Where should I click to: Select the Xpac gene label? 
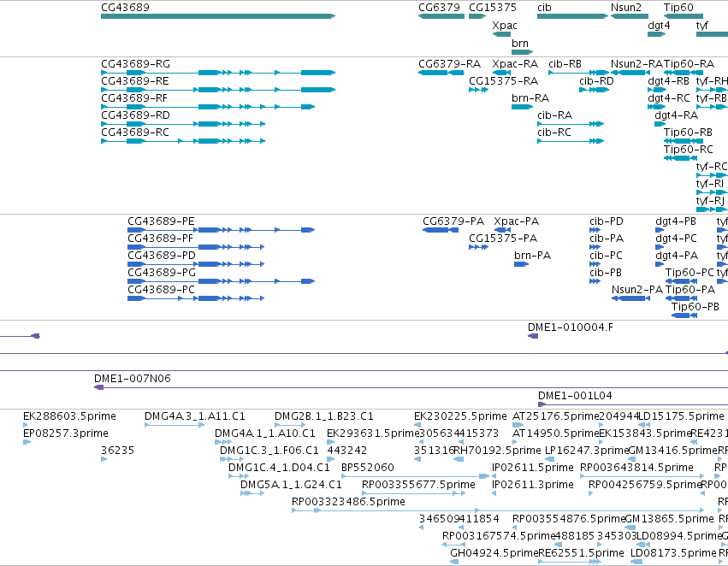tap(505, 26)
